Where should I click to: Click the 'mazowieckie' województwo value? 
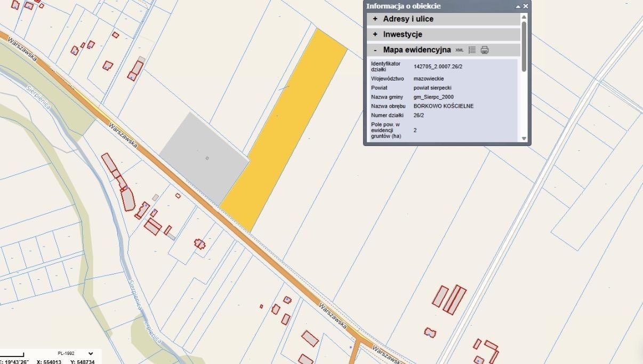click(429, 79)
